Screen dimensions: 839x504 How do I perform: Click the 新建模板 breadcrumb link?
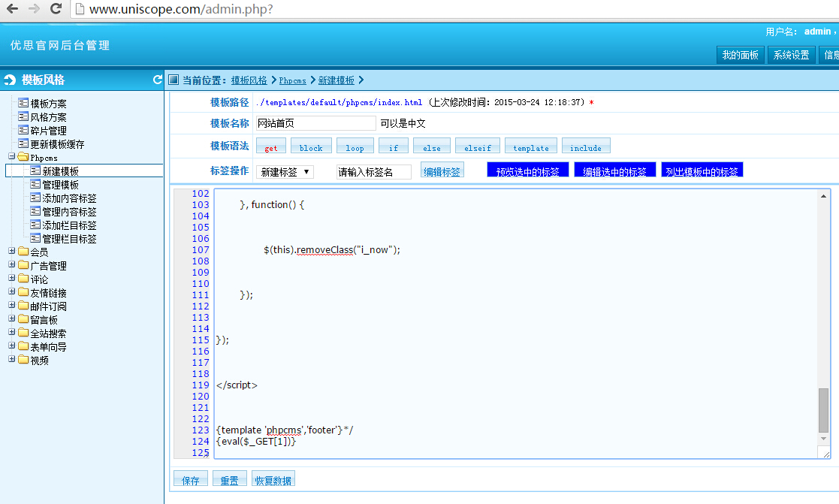click(336, 80)
